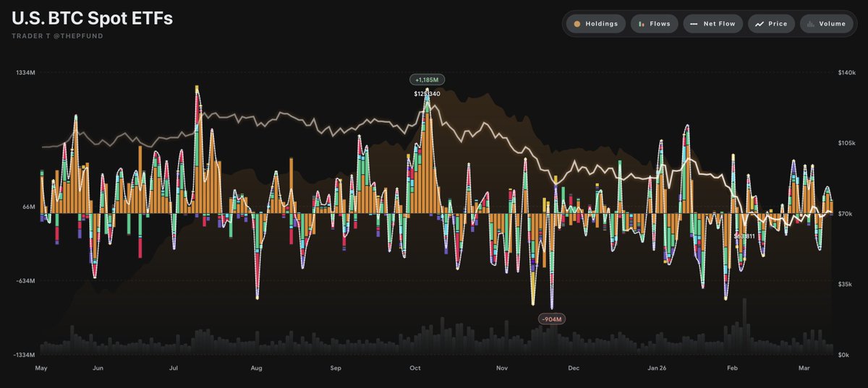This screenshot has height=388, width=868.
Task: Click the 66M flow axis label
Action: (x=27, y=207)
